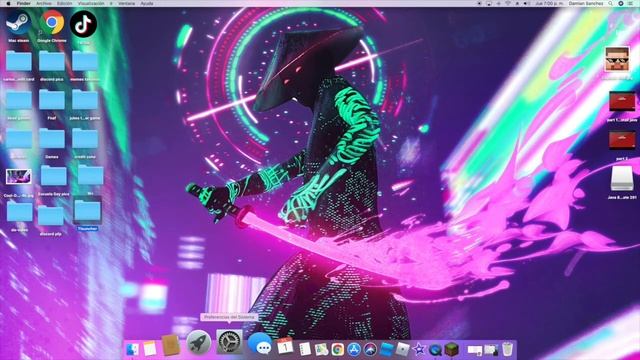Image resolution: width=640 pixels, height=360 pixels.
Task: Open Preferencias del Sistema gear in Dock
Action: (x=229, y=342)
